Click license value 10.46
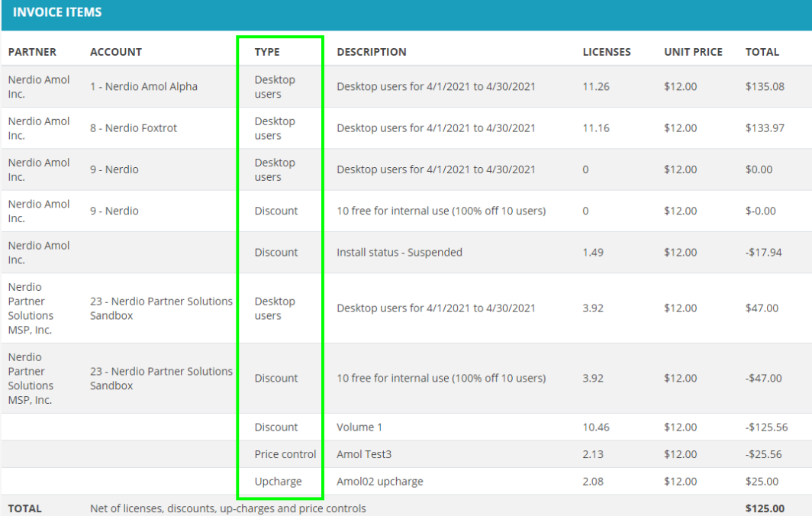Image resolution: width=812 pixels, height=516 pixels. (596, 427)
